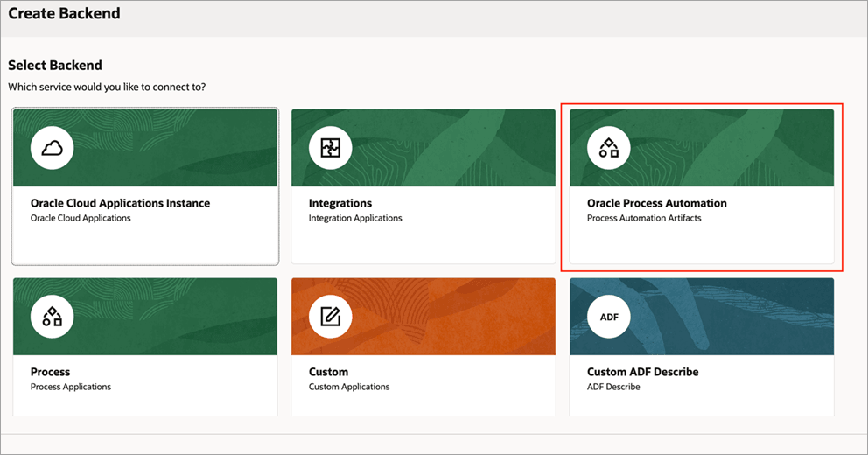The height and width of the screenshot is (455, 868).
Task: Click the 'Process Automation Artifacts' subtitle
Action: (644, 218)
